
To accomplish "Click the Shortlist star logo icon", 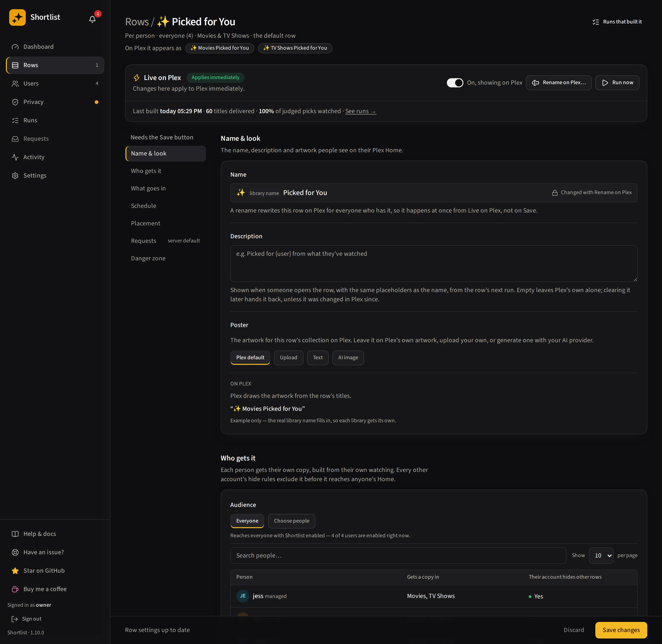I will (x=17, y=17).
